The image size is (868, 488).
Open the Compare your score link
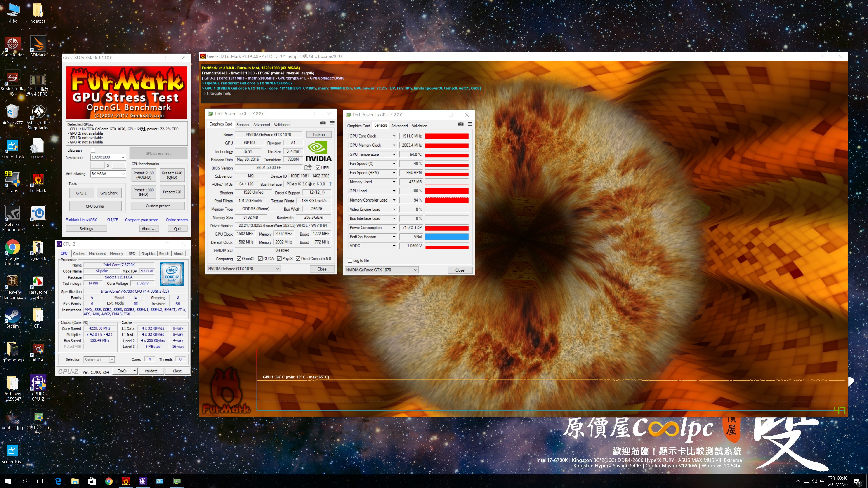pos(142,220)
